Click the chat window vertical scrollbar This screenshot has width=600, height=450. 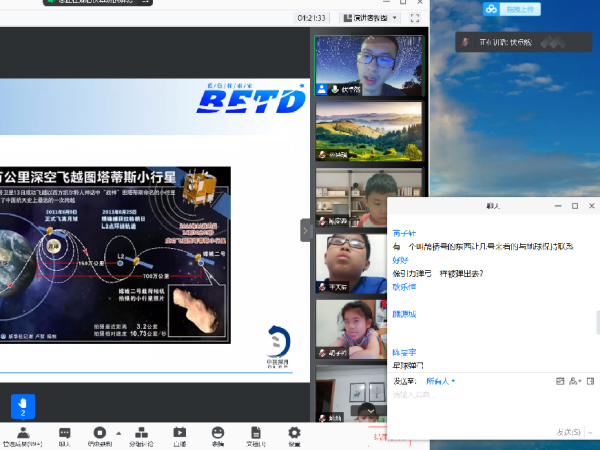pos(597,320)
